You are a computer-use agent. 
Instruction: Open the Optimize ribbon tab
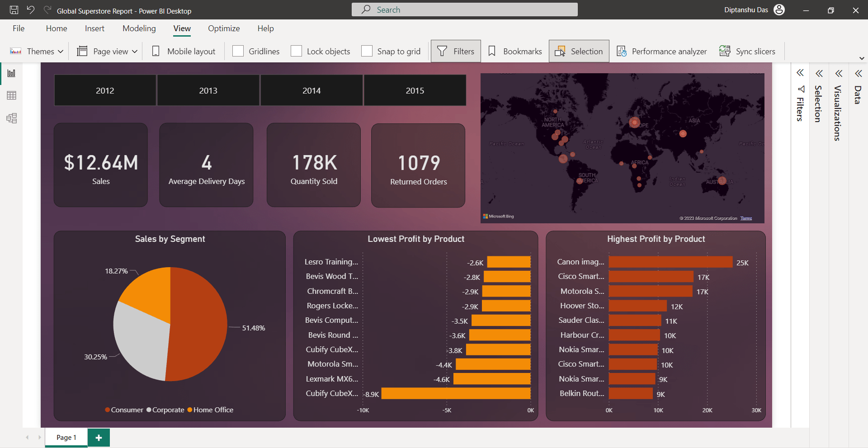(224, 28)
